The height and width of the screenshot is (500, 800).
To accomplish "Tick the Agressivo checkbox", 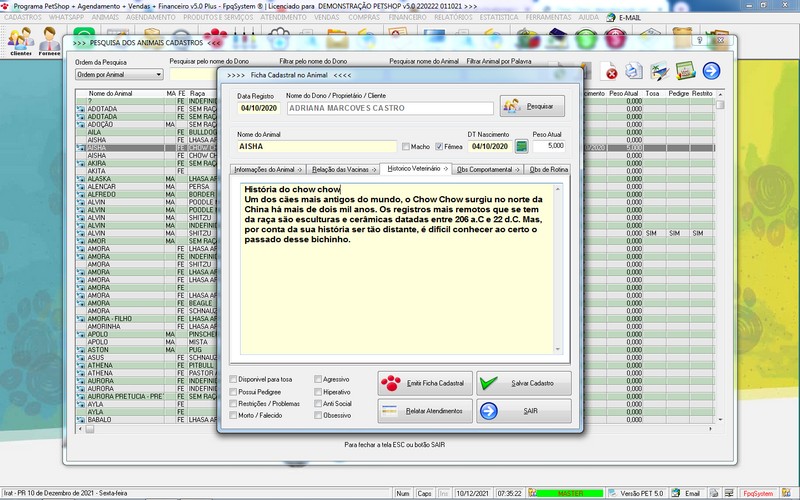I will pyautogui.click(x=318, y=380).
